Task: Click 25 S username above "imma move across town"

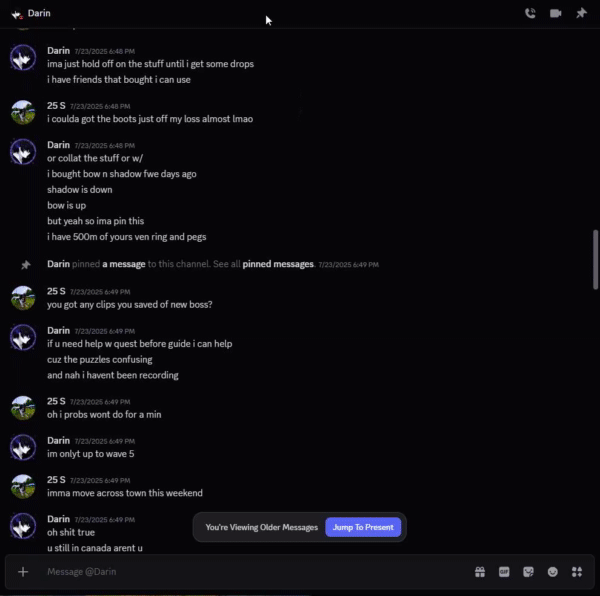Action: (x=56, y=479)
